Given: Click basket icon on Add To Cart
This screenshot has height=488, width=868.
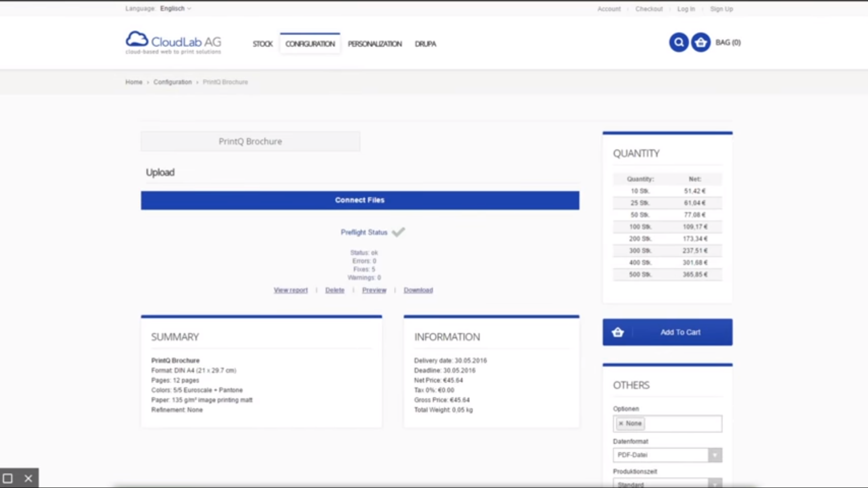Looking at the screenshot, I should (618, 333).
